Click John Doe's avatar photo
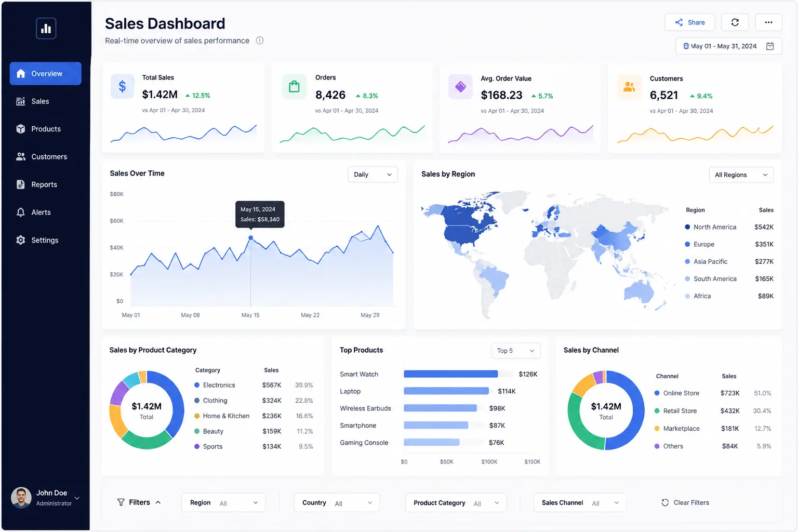 point(21,498)
